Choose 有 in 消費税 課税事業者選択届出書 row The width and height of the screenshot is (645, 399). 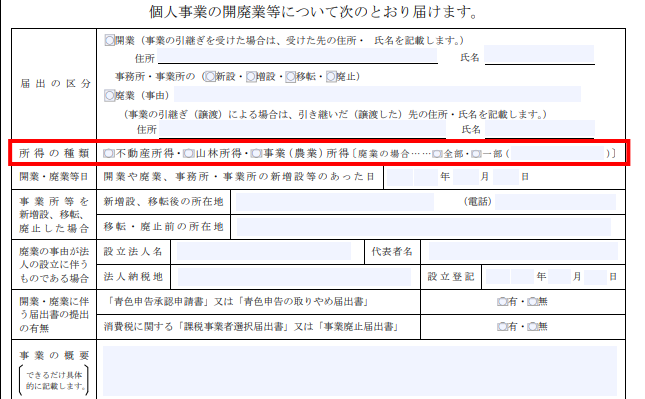click(502, 327)
